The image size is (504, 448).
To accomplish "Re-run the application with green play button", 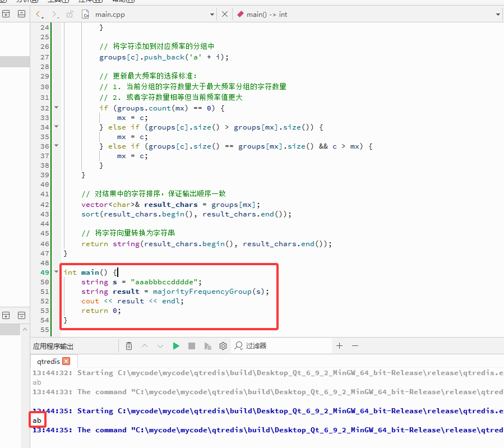I will coord(176,346).
